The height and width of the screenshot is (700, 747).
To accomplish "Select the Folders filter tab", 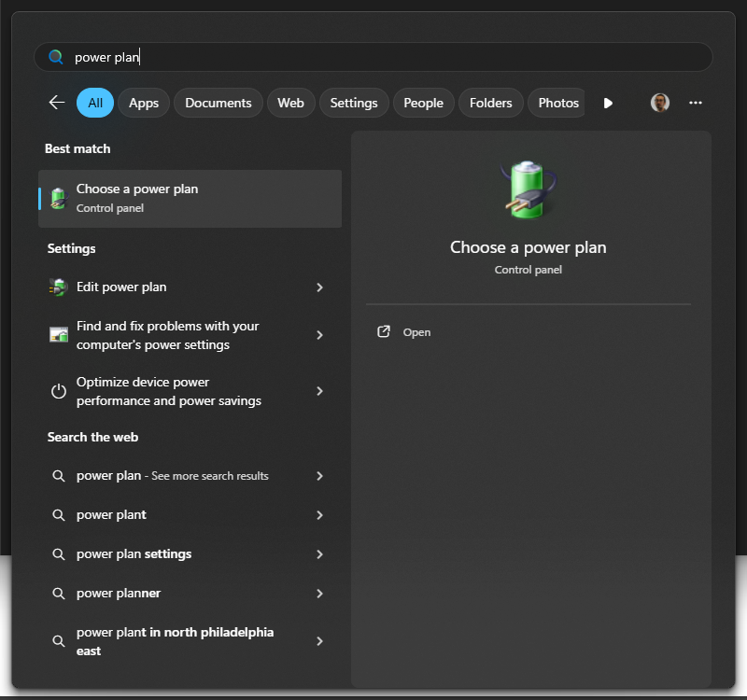I will click(x=490, y=103).
